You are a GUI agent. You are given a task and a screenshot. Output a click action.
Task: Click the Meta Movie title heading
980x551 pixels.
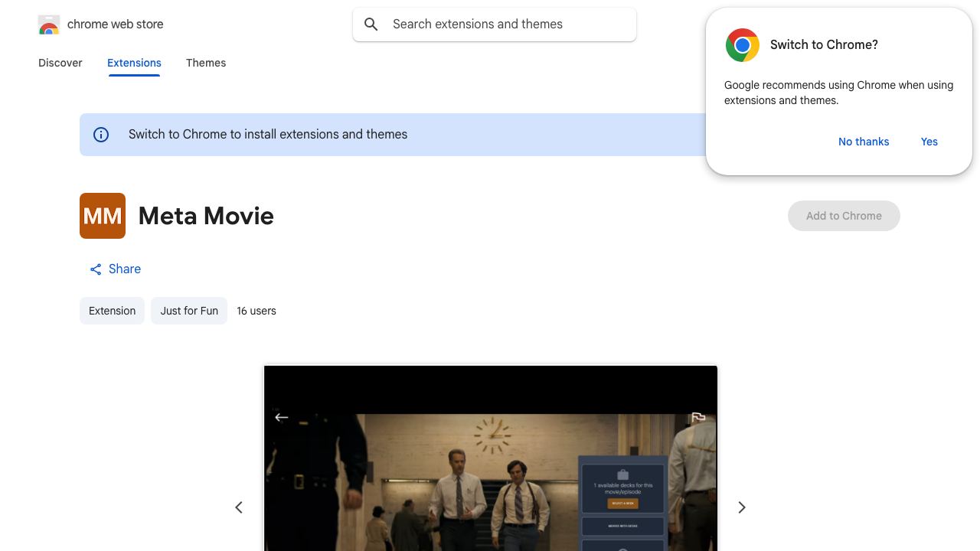point(206,216)
